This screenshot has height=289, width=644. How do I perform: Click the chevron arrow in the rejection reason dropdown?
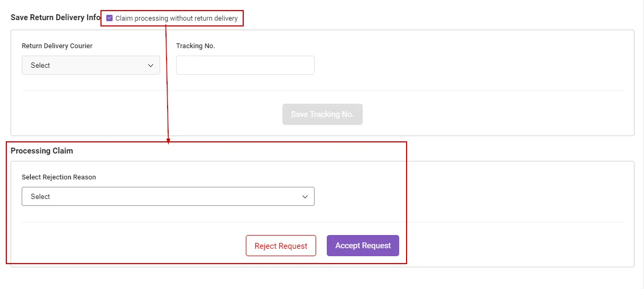[x=305, y=197]
